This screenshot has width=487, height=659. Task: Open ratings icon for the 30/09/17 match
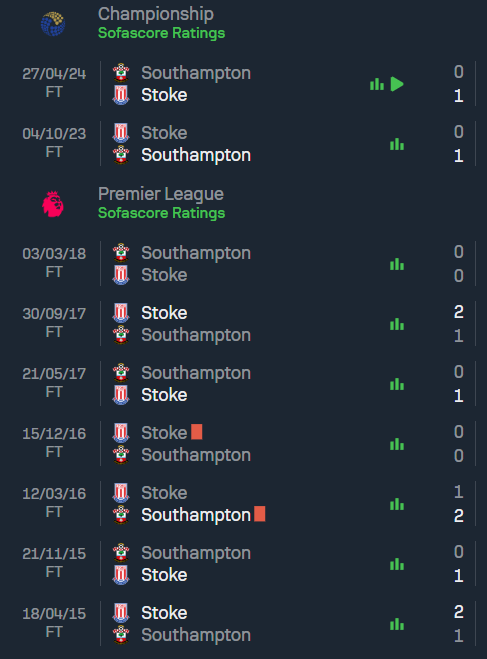click(x=397, y=324)
